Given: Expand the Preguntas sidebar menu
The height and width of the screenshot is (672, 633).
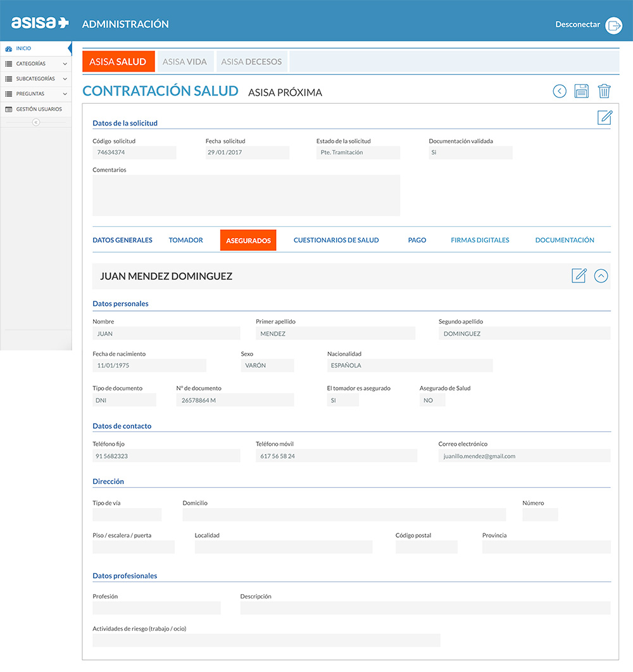Looking at the screenshot, I should (65, 94).
